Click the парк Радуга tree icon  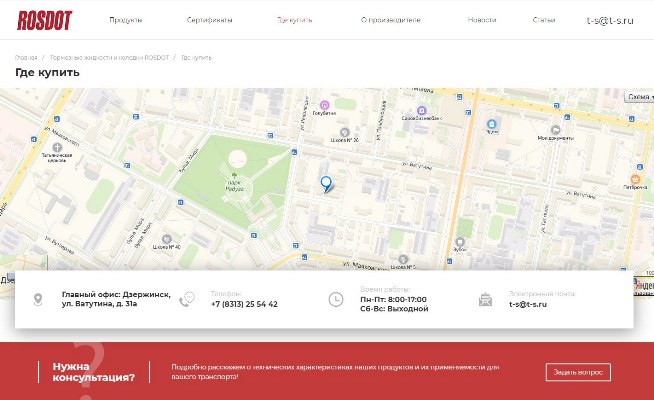coord(234,175)
